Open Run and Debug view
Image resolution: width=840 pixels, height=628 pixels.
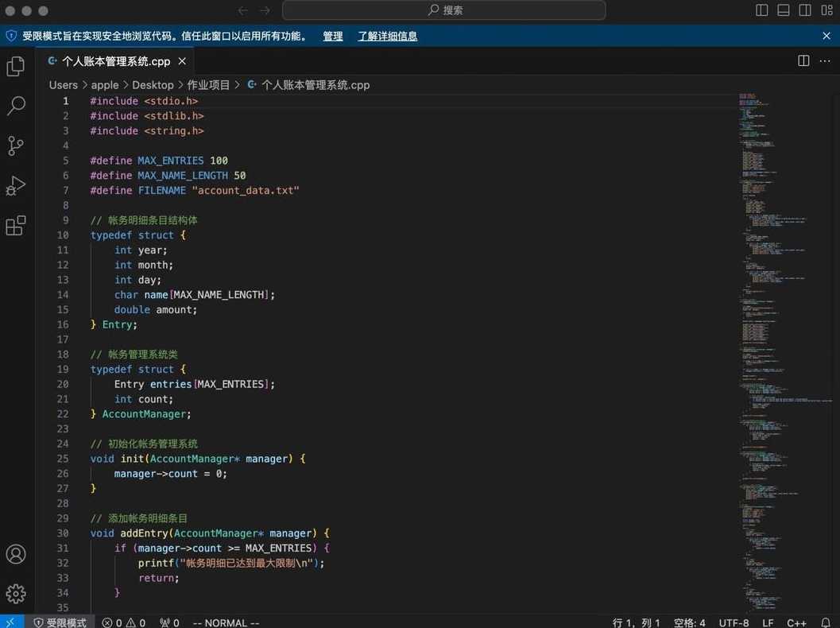[x=16, y=186]
